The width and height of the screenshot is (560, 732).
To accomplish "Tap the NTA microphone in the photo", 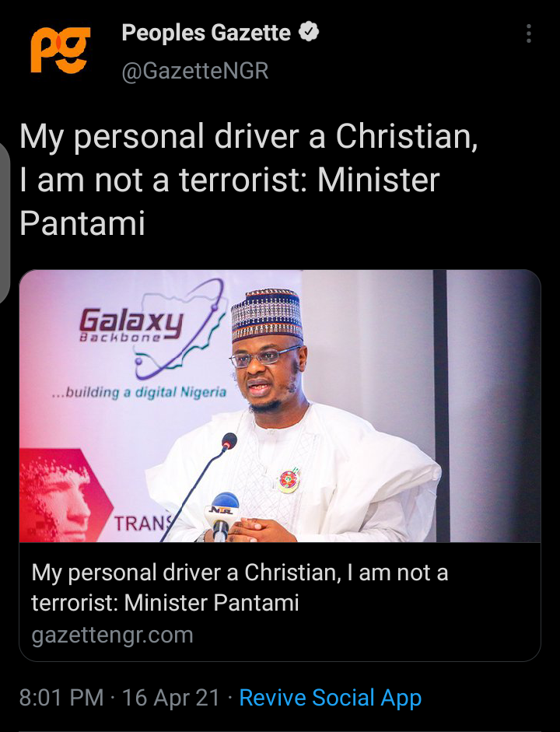I will [x=224, y=514].
